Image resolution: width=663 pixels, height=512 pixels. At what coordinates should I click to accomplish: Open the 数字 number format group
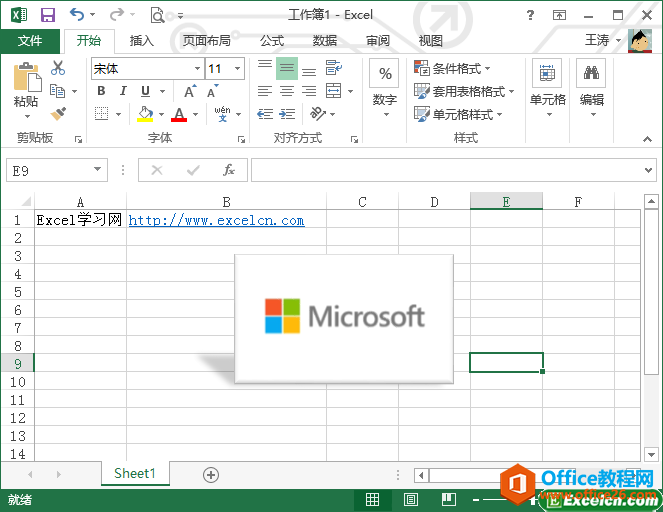pos(384,89)
